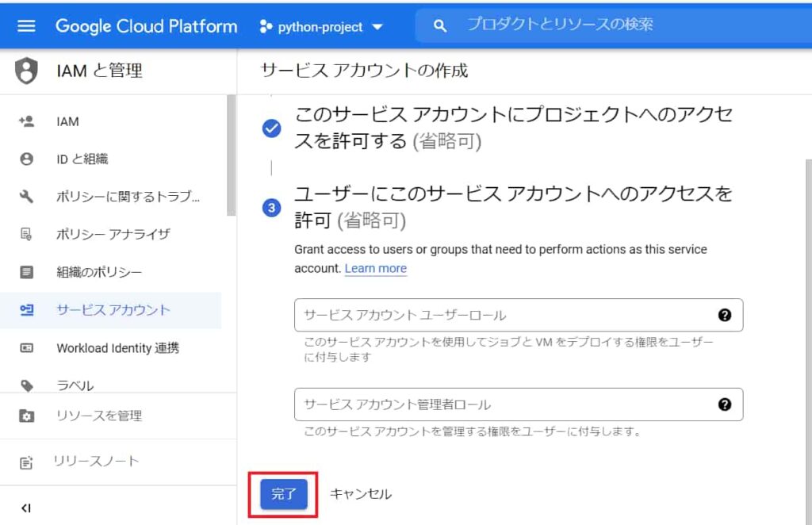Open the Learn more link
The height and width of the screenshot is (525, 812).
pos(376,268)
